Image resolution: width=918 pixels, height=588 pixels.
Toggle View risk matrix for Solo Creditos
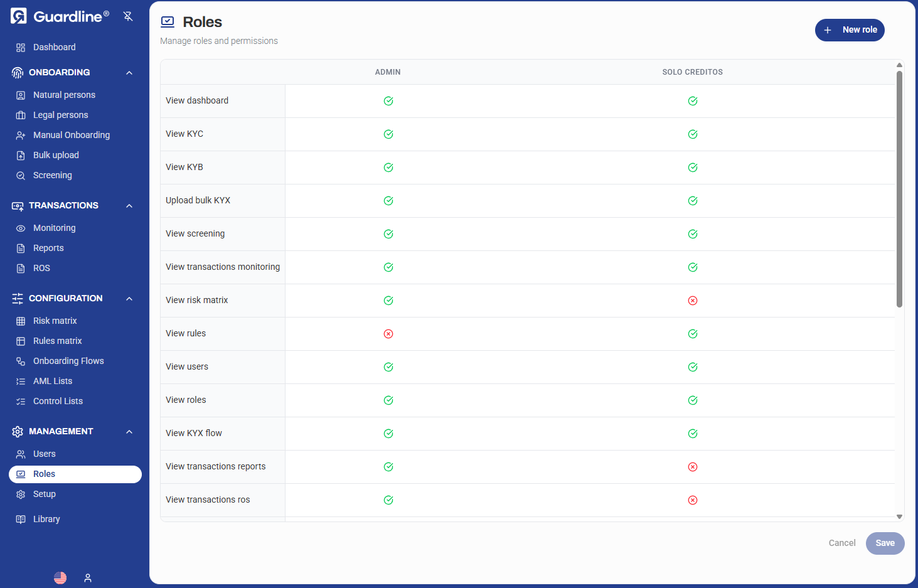693,301
